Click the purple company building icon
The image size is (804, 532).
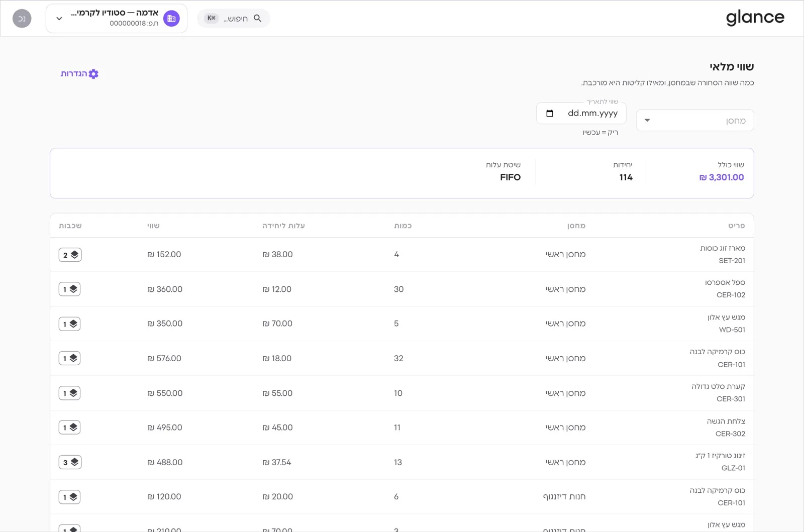(x=171, y=19)
